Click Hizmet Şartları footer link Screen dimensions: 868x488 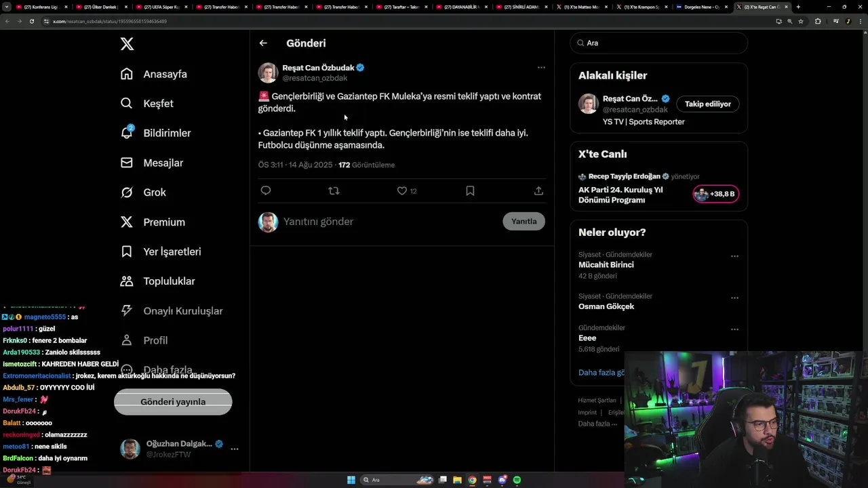tap(597, 401)
